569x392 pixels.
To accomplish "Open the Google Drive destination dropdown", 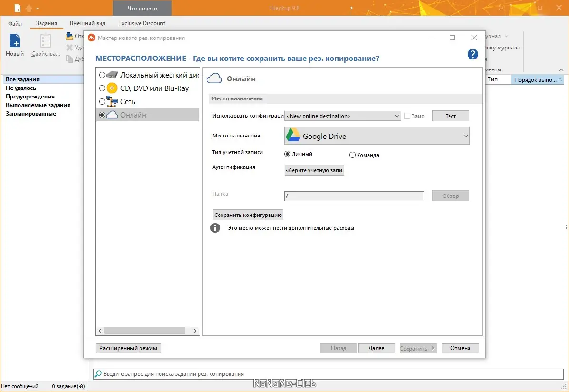I will (x=377, y=136).
